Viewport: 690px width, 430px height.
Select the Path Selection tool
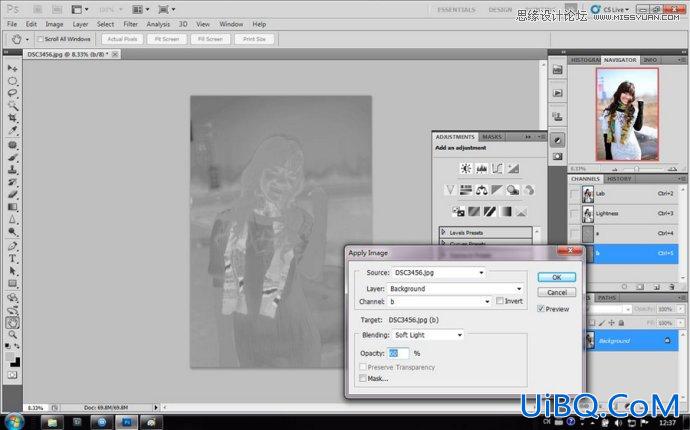[12, 271]
